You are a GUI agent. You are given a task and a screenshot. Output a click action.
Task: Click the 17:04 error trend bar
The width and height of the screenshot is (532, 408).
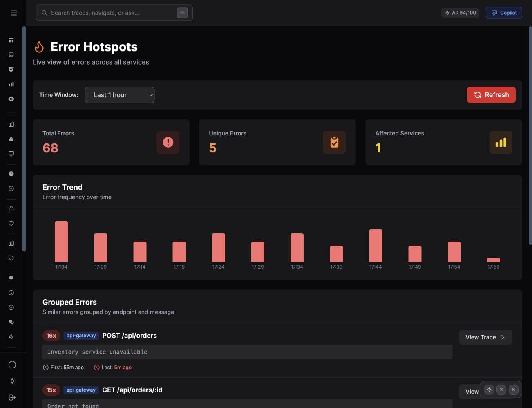pyautogui.click(x=61, y=242)
